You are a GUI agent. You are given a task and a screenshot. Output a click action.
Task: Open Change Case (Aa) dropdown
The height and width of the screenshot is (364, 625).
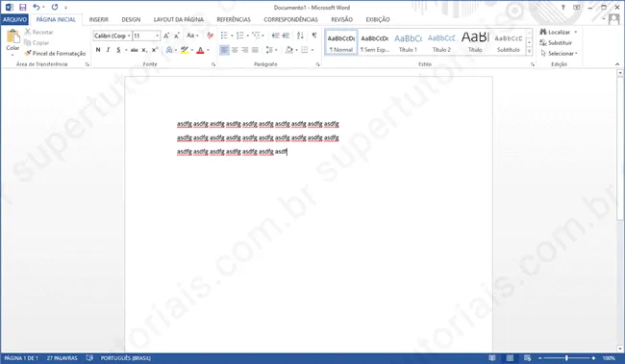coord(192,36)
